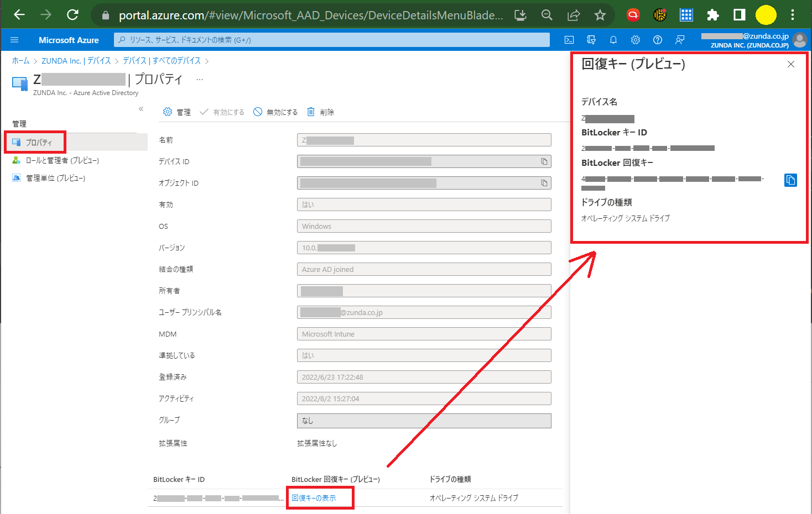
Task: Click the 管理 toolbar button
Action: (177, 112)
